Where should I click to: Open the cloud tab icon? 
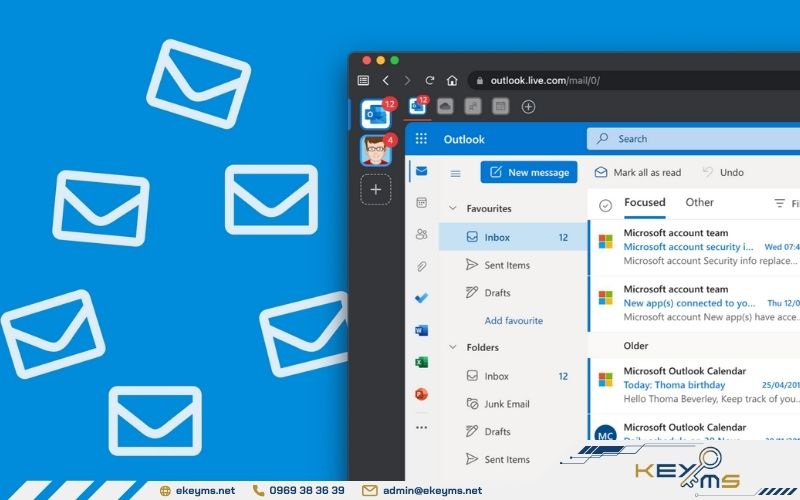tap(445, 106)
